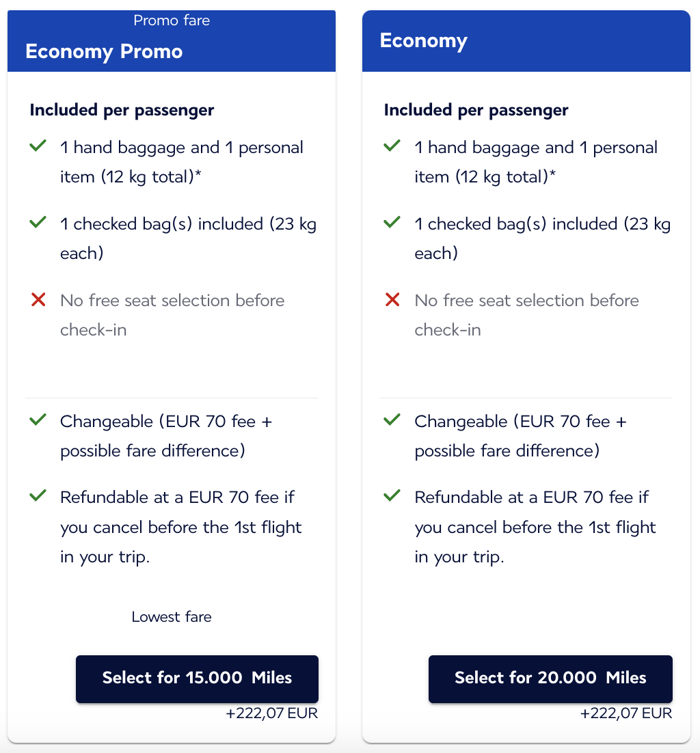Screen dimensions: 700x753
Task: Click green checkmark beside Economy Changeable
Action: [x=392, y=420]
